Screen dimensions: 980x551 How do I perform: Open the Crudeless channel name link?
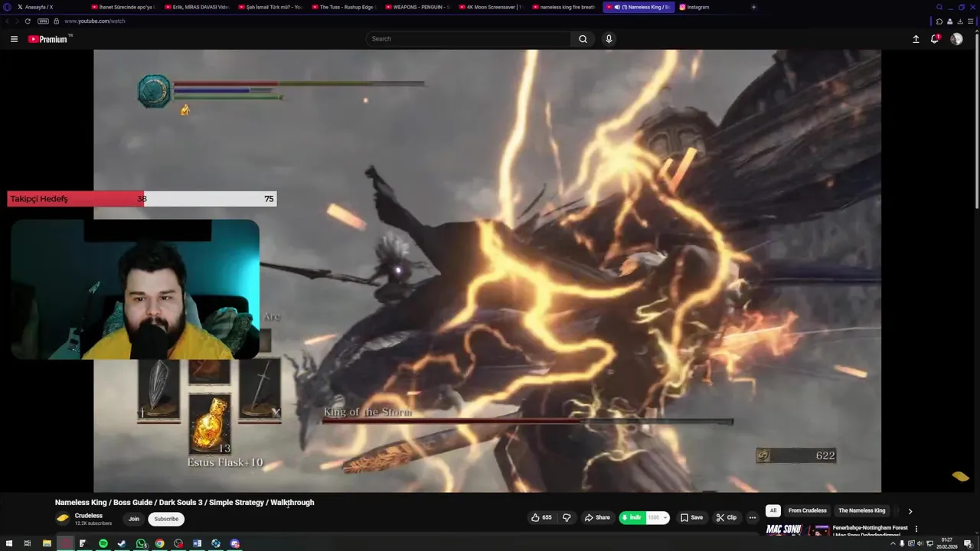point(89,516)
